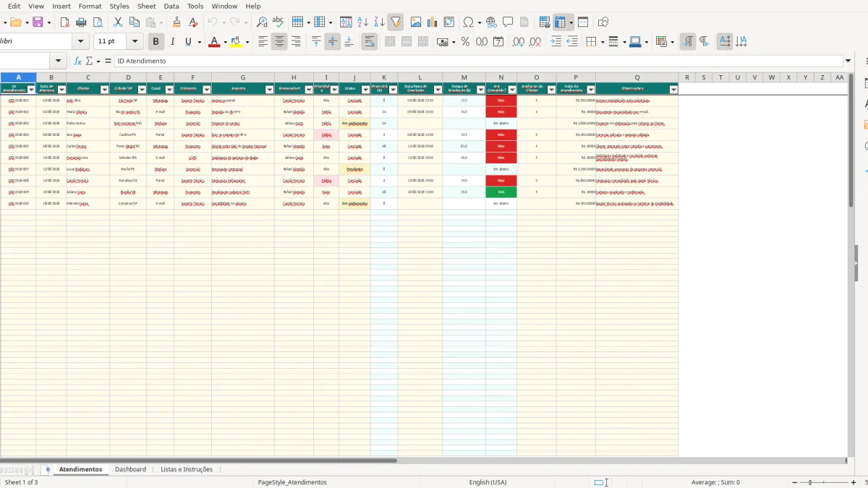Viewport: 868px width, 488px height.
Task: Insert a Pivot Table icon
Action: click(449, 22)
